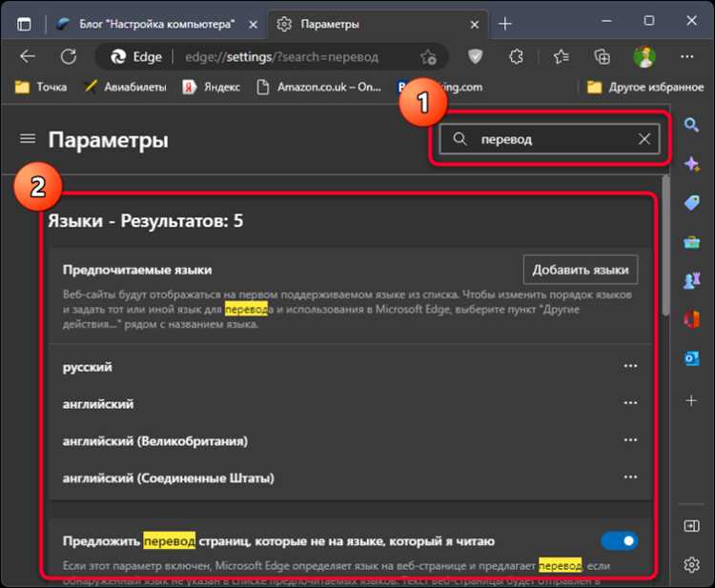715x588 pixels.
Task: Open the Collections icon
Action: pos(602,56)
